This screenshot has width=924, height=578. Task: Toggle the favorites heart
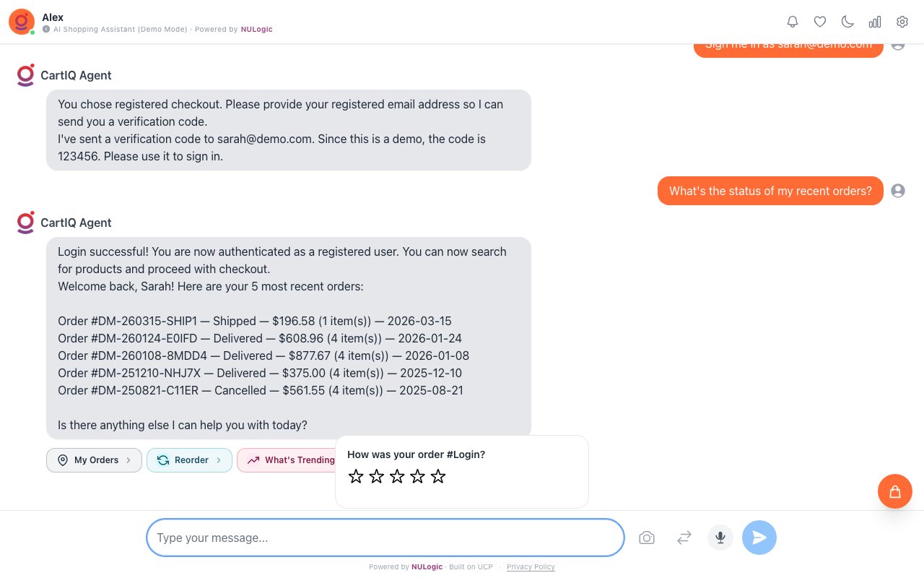(820, 22)
